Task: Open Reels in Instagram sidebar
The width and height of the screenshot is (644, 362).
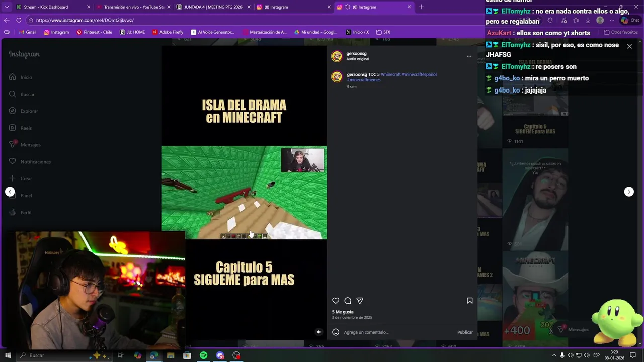Action: [20, 128]
